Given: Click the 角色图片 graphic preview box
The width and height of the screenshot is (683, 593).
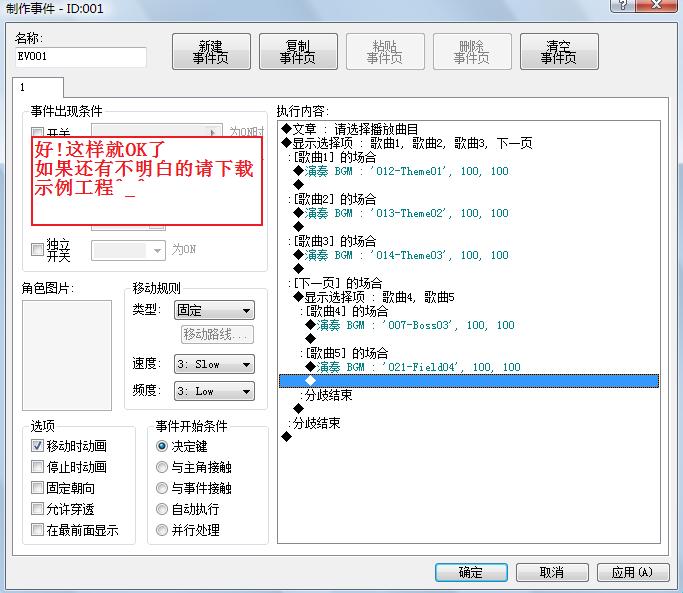Looking at the screenshot, I should (x=67, y=355).
